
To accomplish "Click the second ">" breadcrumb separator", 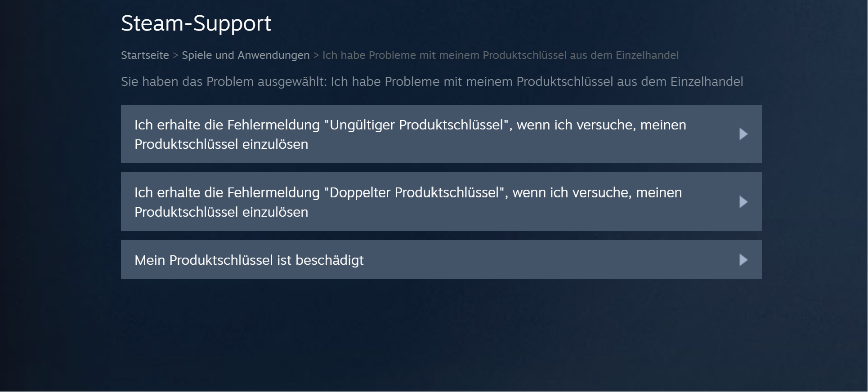I will coord(316,55).
